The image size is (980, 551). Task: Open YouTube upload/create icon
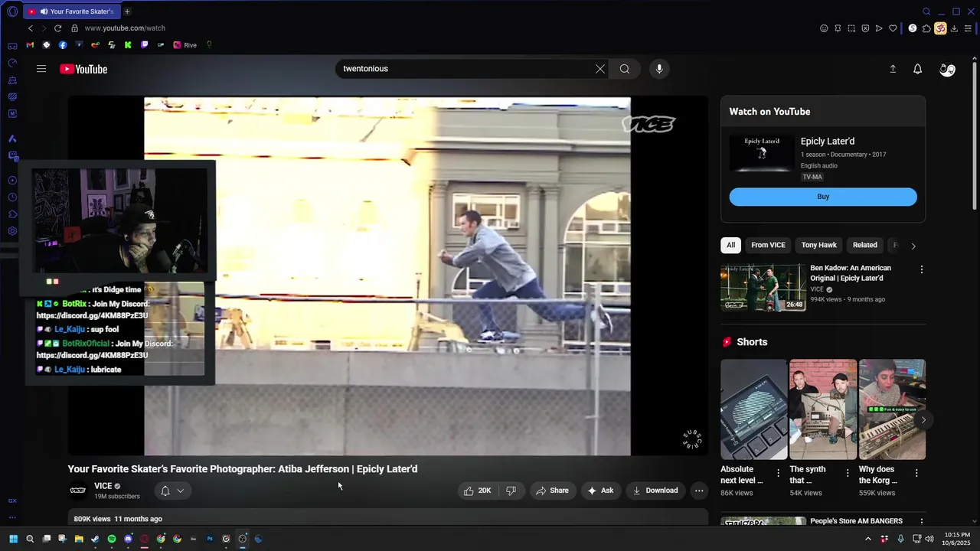pyautogui.click(x=893, y=69)
